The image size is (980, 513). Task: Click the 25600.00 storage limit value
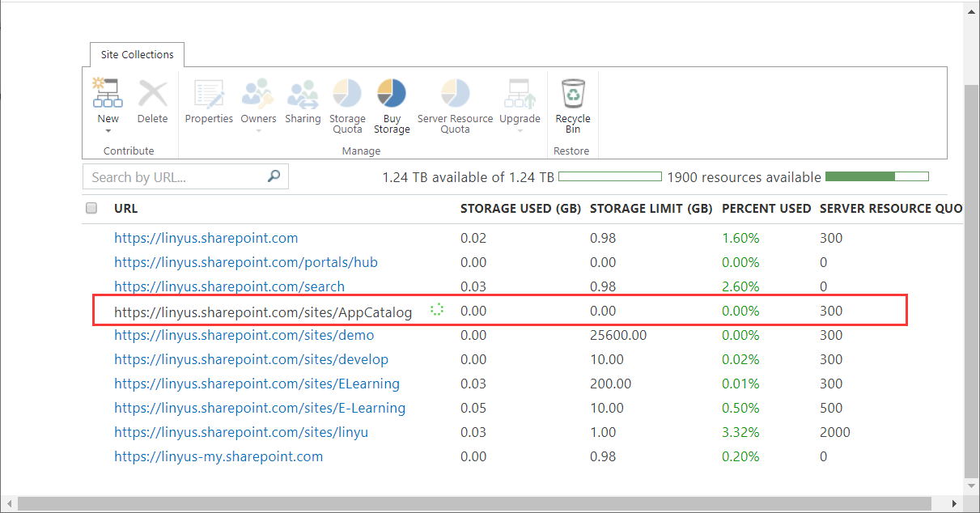click(618, 335)
